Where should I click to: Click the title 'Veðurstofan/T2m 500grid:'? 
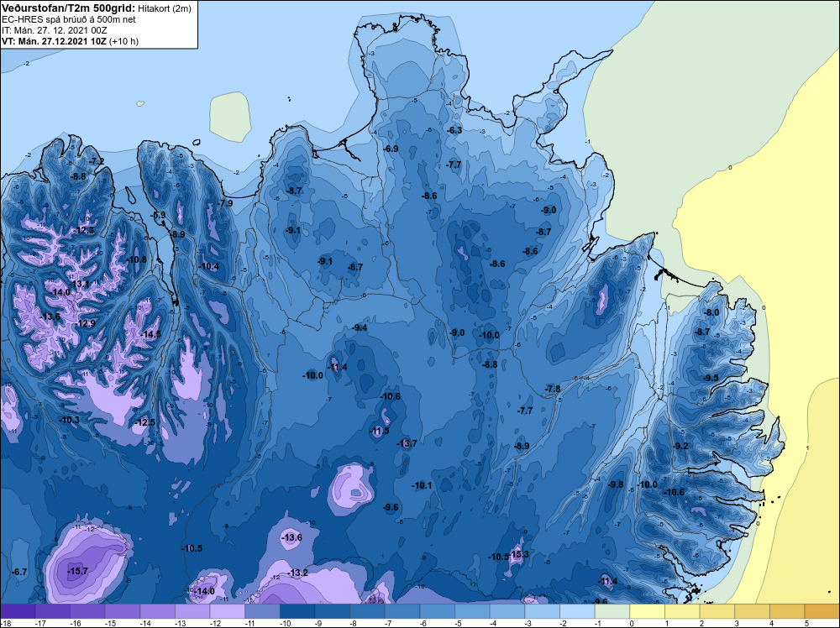click(68, 8)
